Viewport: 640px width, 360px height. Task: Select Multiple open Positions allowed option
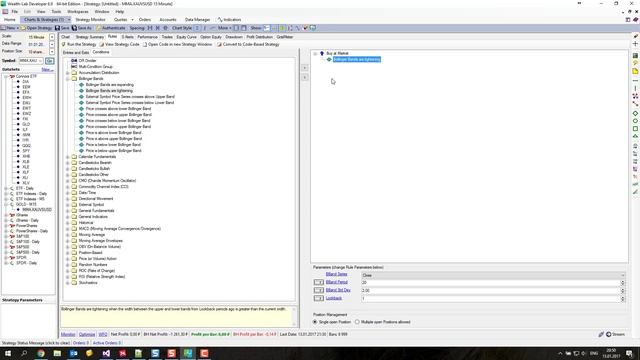coord(357,322)
